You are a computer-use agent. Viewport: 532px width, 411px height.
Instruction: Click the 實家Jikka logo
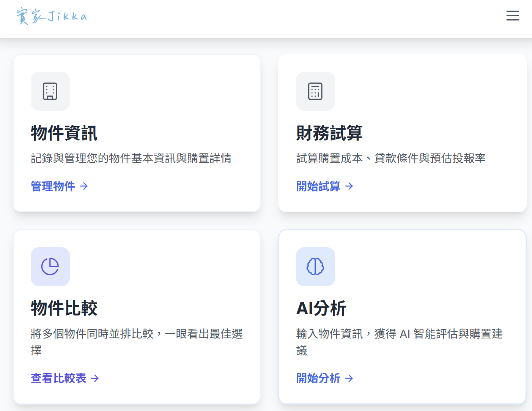[52, 16]
